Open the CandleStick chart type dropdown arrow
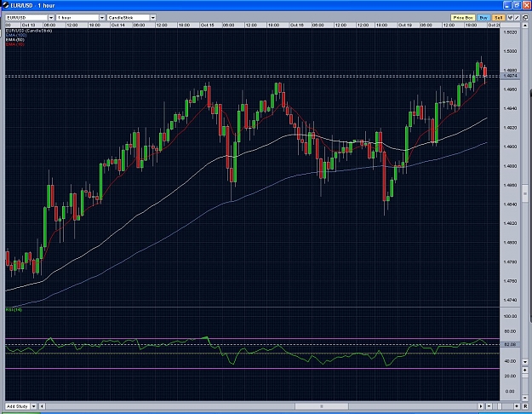The height and width of the screenshot is (414, 532). click(153, 18)
